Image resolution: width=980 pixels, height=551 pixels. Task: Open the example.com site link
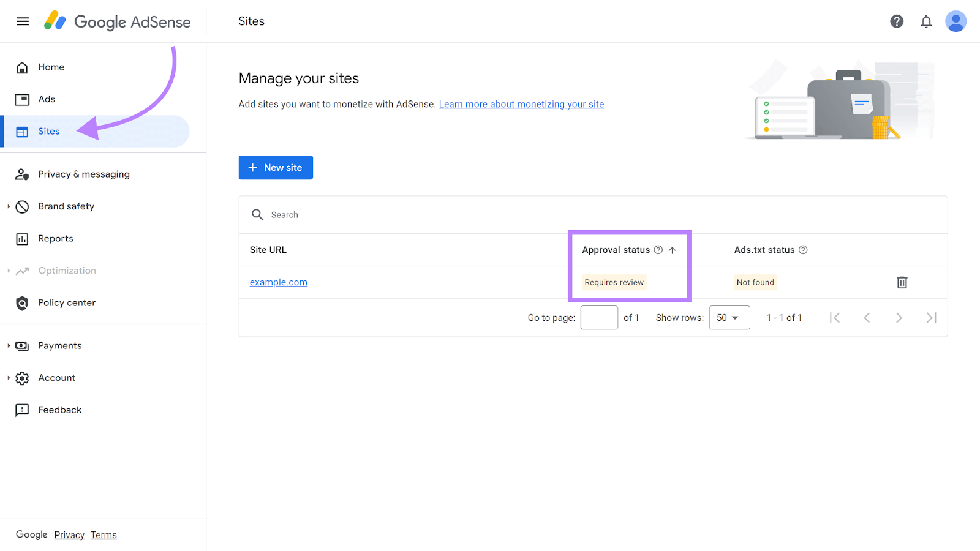278,282
